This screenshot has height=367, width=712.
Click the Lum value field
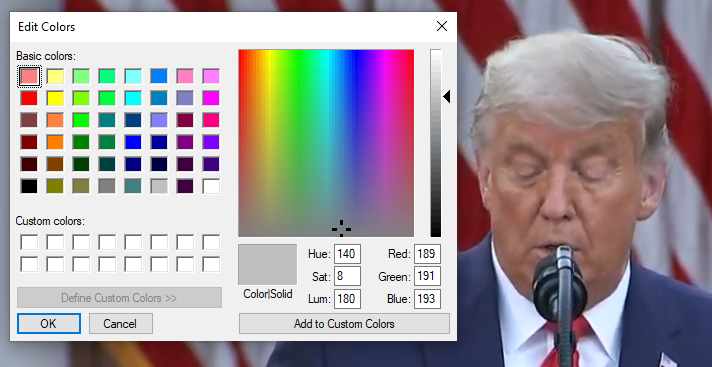tap(347, 299)
